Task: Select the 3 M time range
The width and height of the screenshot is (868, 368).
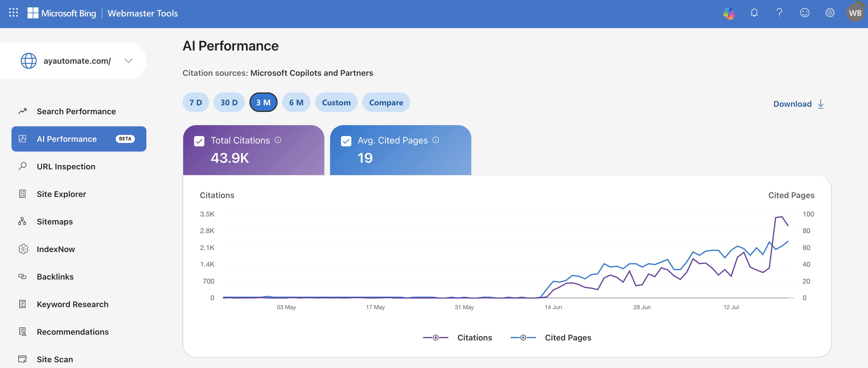Action: point(263,102)
